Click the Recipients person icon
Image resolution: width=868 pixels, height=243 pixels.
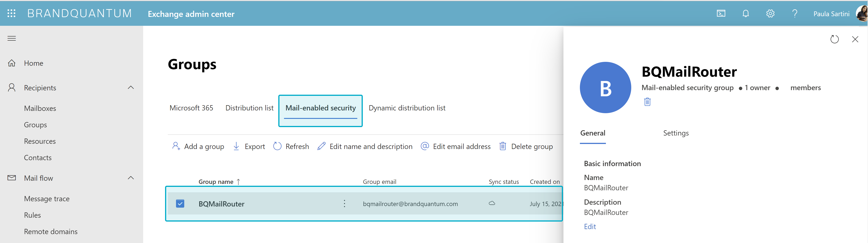[x=11, y=88]
